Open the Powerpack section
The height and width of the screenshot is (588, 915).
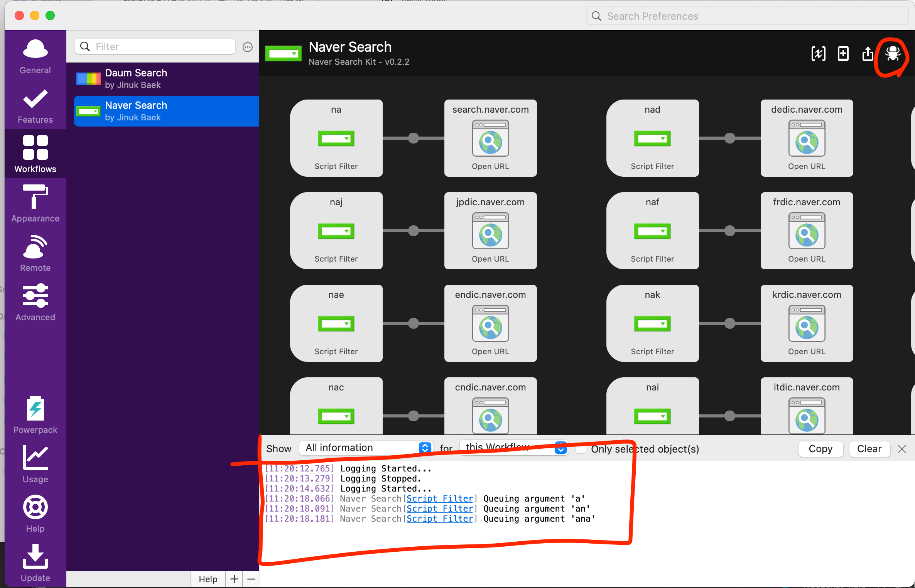click(x=35, y=415)
